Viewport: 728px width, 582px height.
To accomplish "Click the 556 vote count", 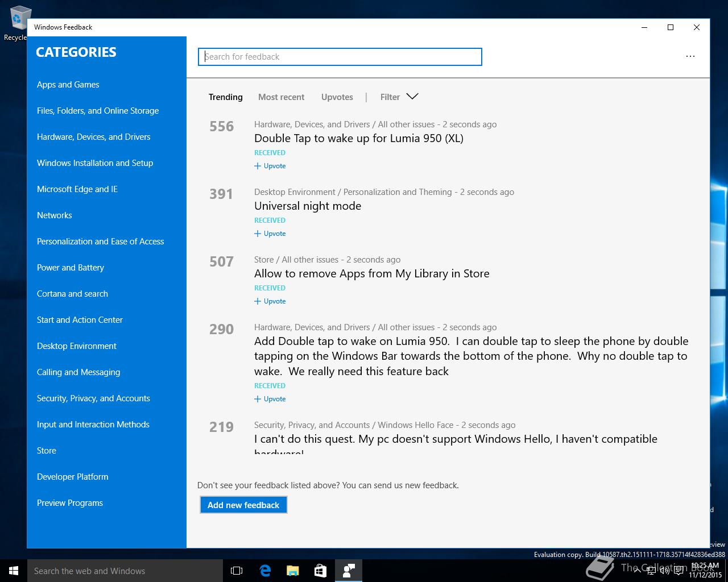I will (x=221, y=126).
